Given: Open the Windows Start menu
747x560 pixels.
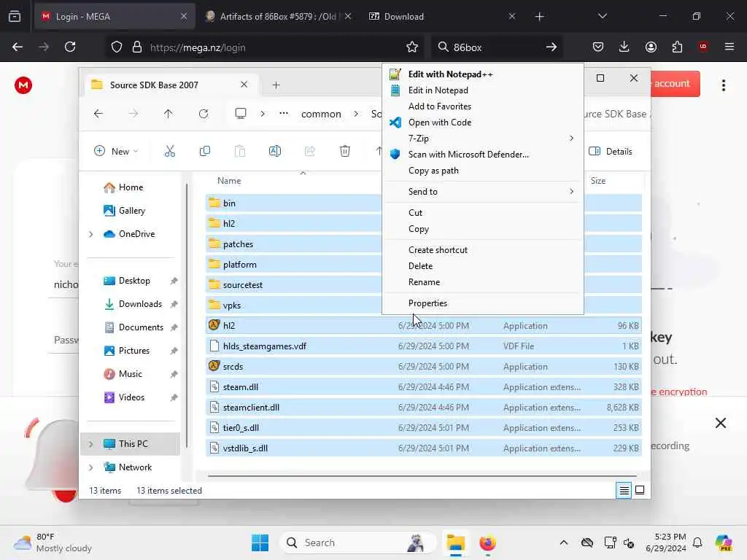Looking at the screenshot, I should tap(260, 542).
